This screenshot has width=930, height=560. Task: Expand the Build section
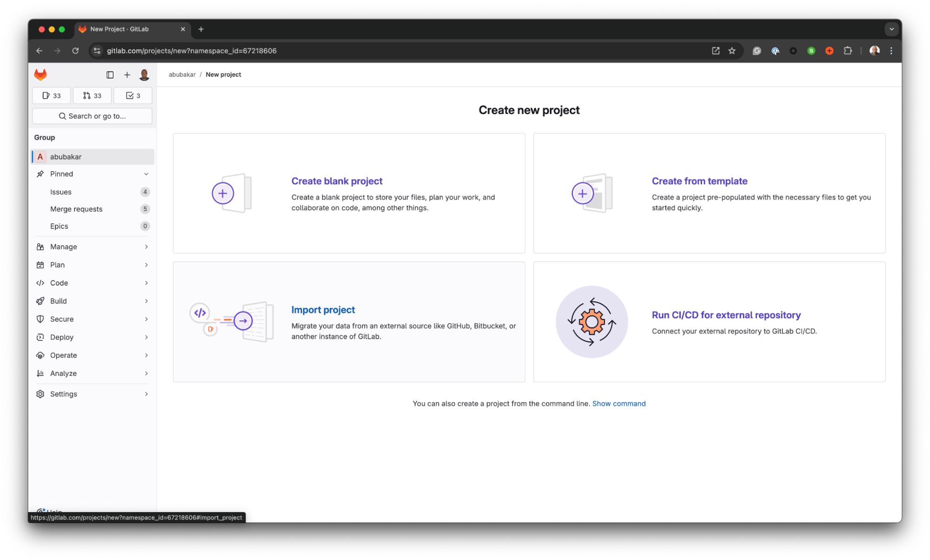pyautogui.click(x=93, y=301)
